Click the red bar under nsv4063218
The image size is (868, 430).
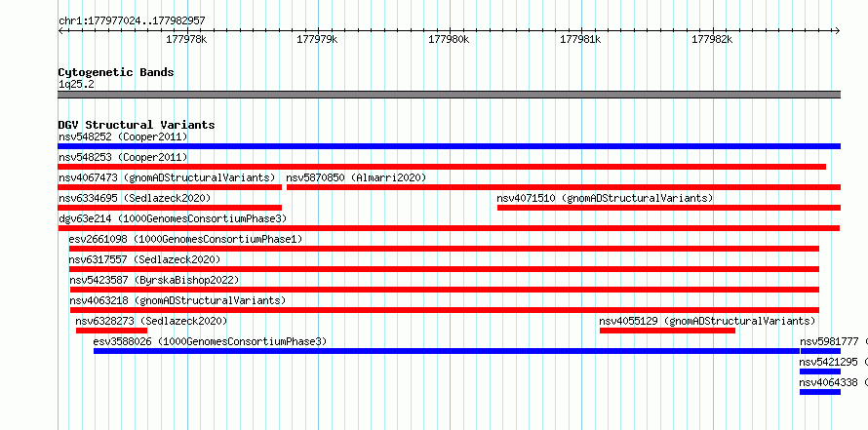pos(444,310)
